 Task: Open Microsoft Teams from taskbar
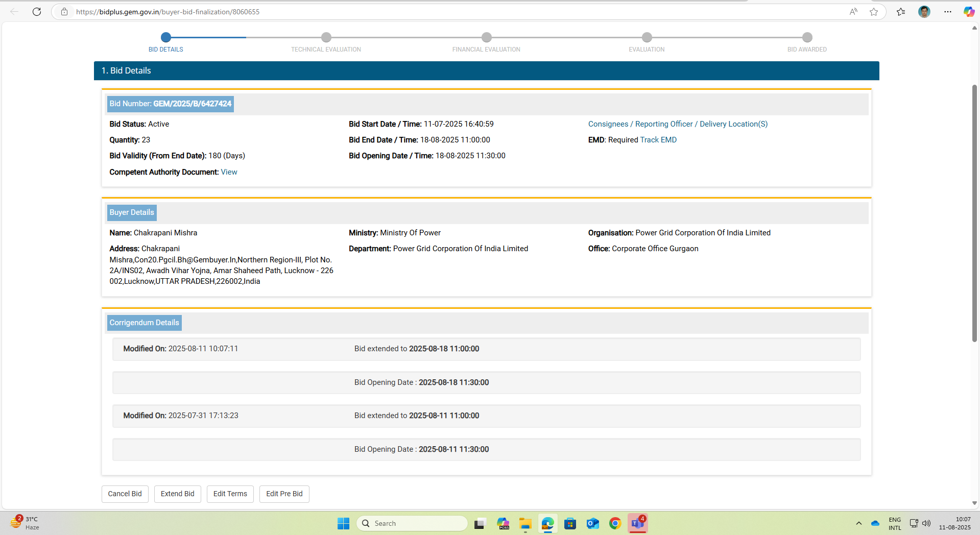pyautogui.click(x=637, y=523)
